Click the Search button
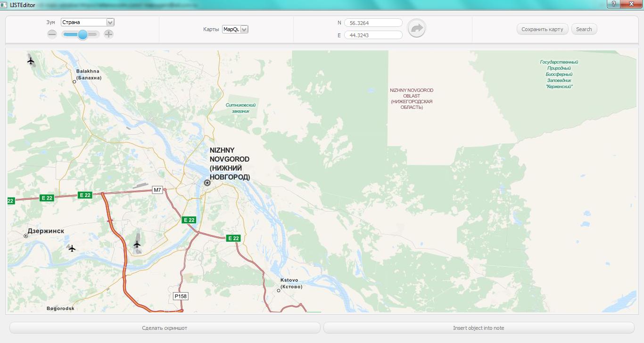Screen dimensions: 644x343 coord(584,29)
